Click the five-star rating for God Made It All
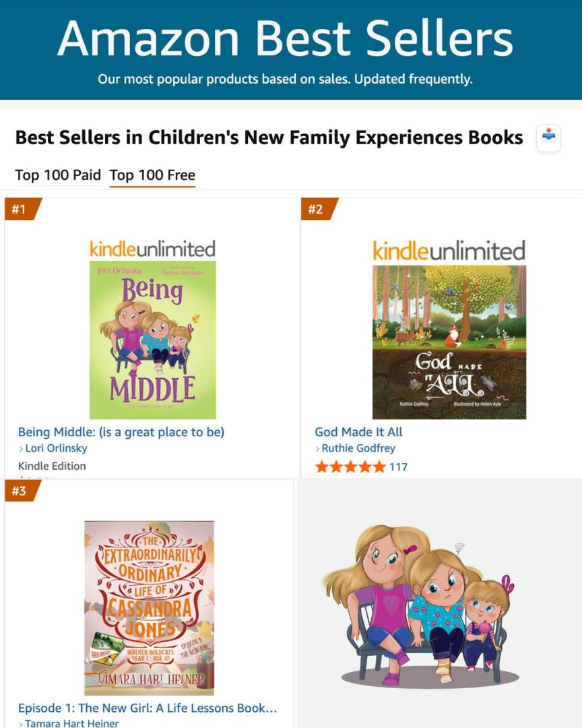 (x=350, y=466)
